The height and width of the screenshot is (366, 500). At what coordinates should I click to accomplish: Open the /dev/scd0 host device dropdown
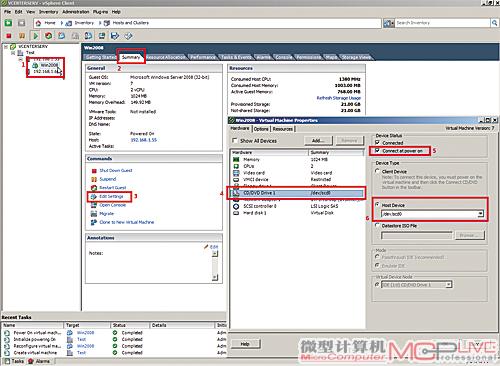tap(480, 214)
